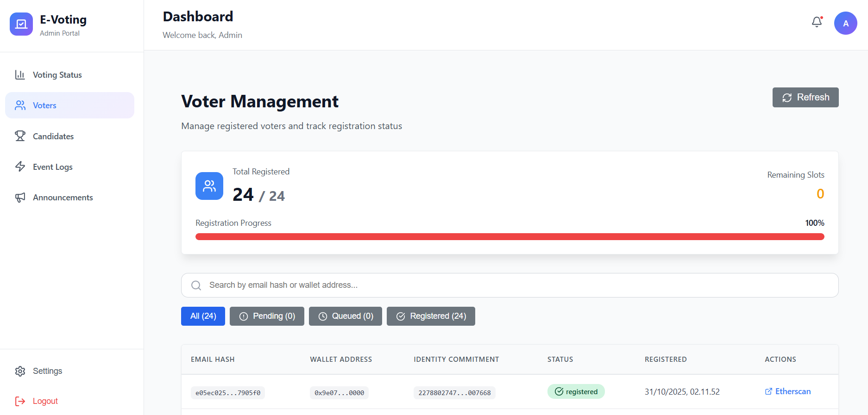The height and width of the screenshot is (415, 868).
Task: Click the search magnifier icon
Action: tap(196, 285)
